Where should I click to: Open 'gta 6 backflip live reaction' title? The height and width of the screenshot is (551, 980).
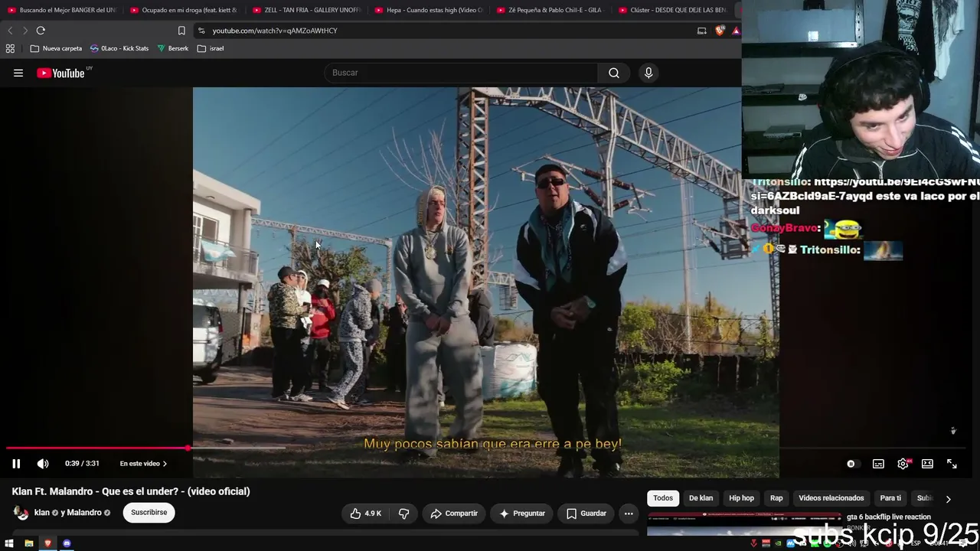point(889,517)
